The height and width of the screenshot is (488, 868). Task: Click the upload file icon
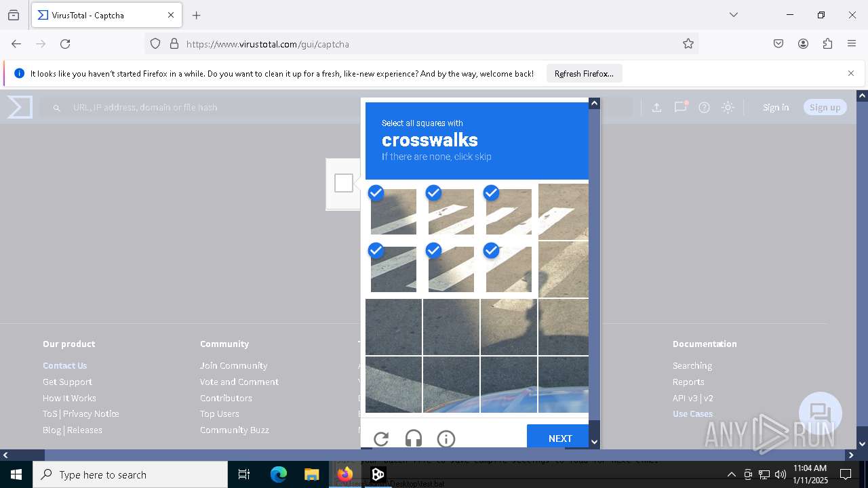click(x=656, y=107)
